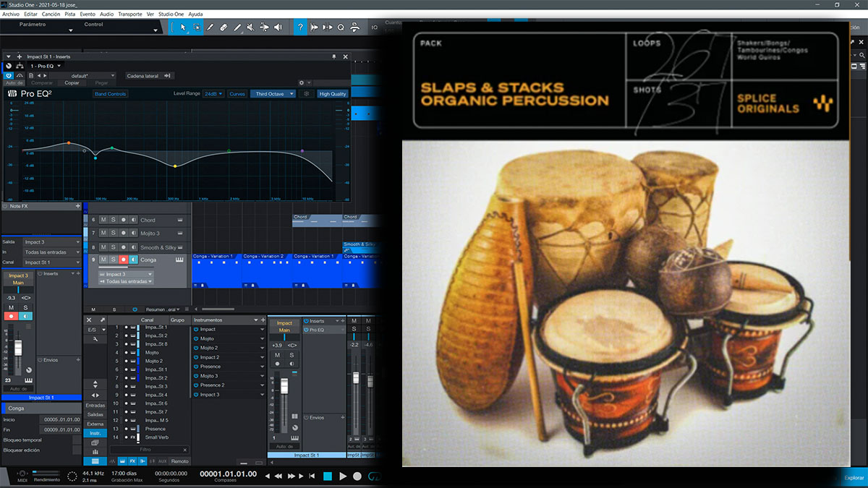Open the Transporte menu
This screenshot has width=868, height=488.
click(x=130, y=14)
